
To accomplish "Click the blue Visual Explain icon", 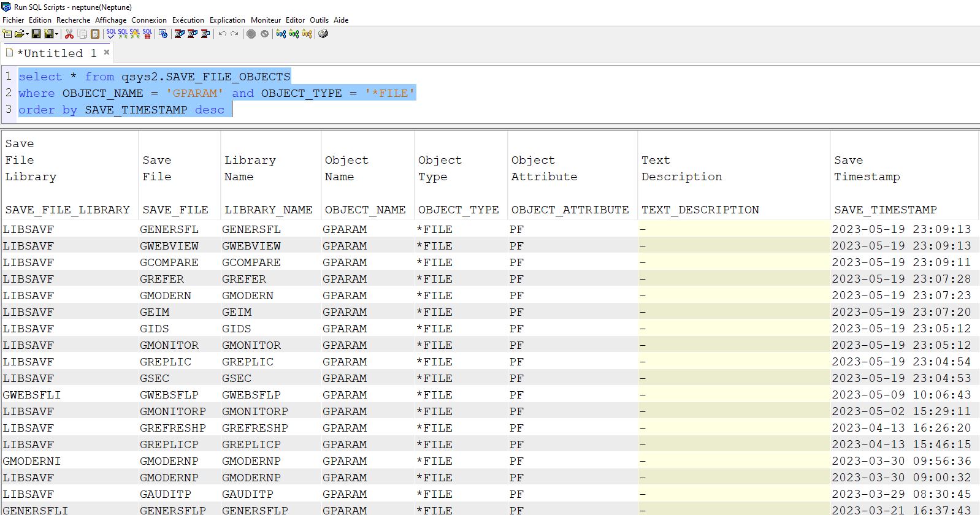I will (x=281, y=34).
